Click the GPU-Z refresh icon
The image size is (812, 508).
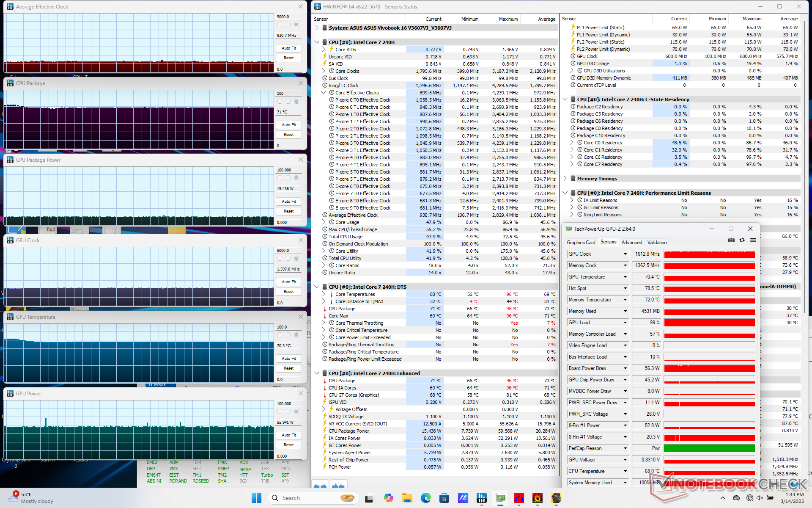pyautogui.click(x=742, y=240)
